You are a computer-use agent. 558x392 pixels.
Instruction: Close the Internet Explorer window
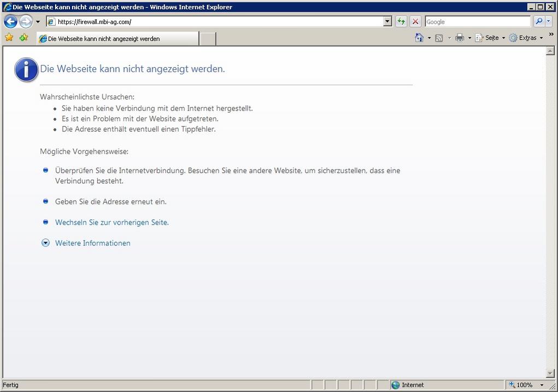click(x=550, y=7)
